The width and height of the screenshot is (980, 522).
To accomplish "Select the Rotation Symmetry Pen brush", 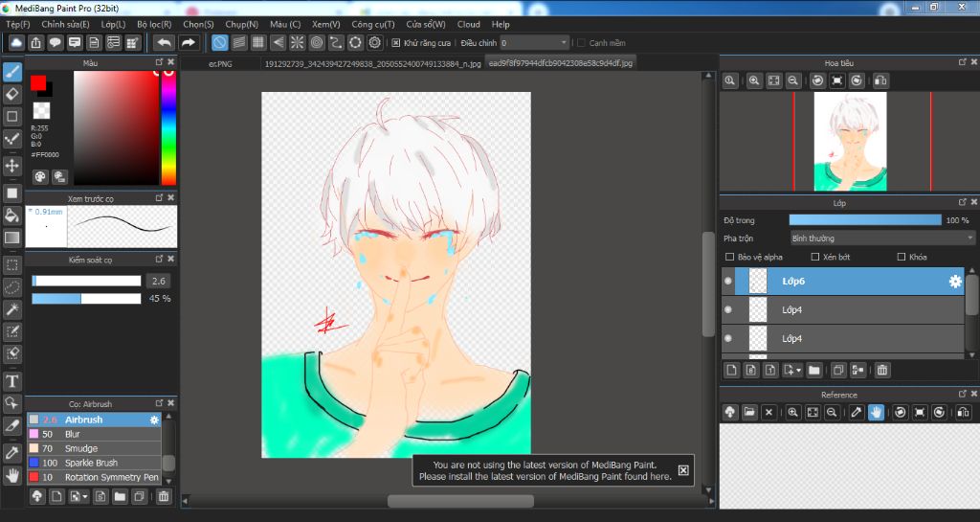I will point(94,477).
